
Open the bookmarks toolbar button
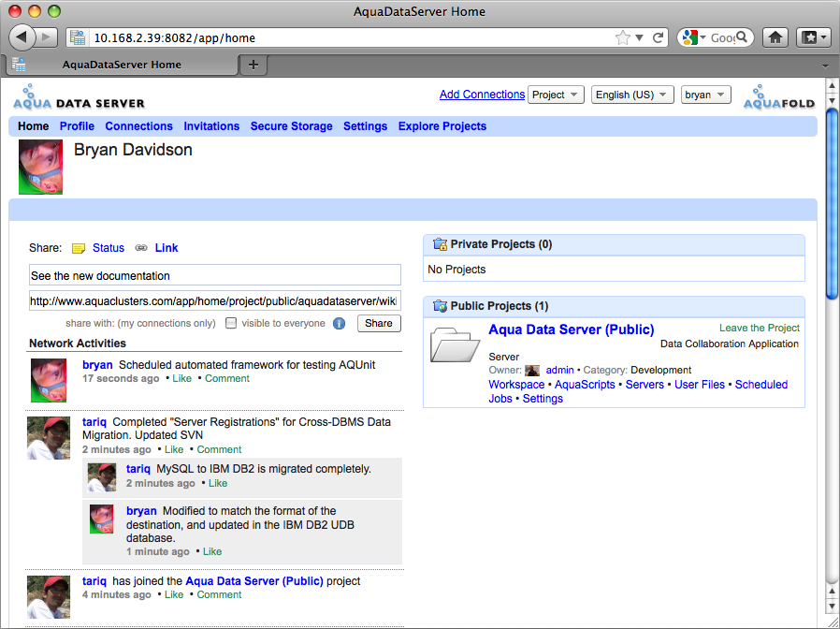point(813,37)
